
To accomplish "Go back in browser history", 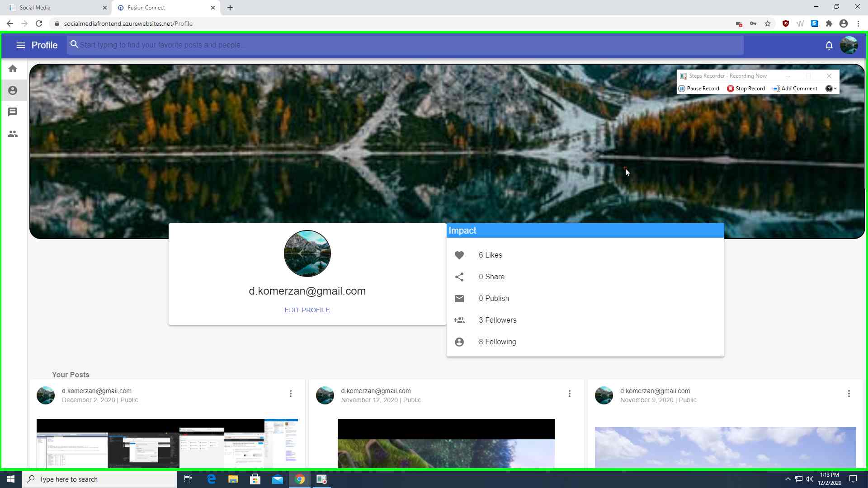I will 10,23.
